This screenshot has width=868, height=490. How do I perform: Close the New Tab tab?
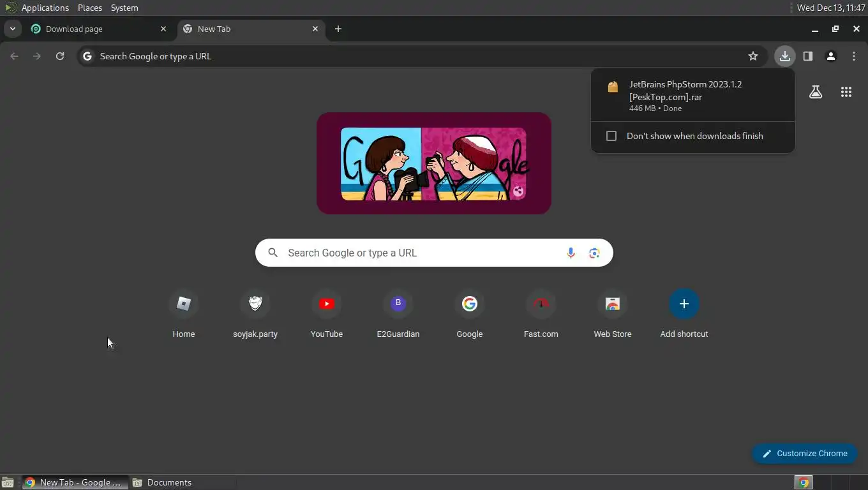[315, 29]
